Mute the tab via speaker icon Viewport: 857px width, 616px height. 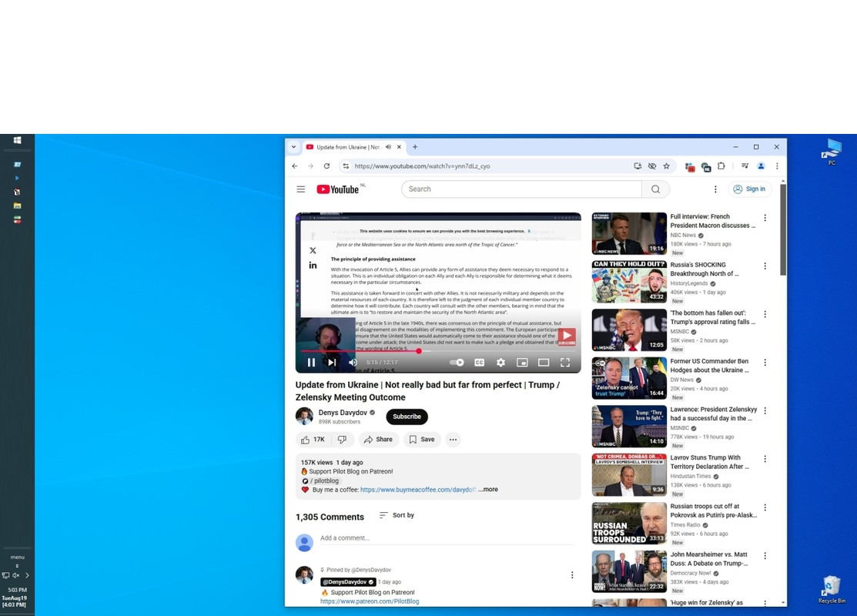point(388,147)
